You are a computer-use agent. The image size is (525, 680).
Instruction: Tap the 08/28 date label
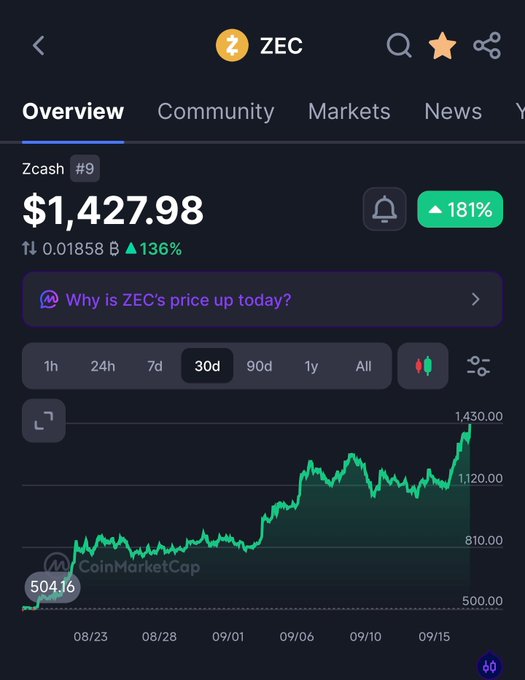click(159, 637)
